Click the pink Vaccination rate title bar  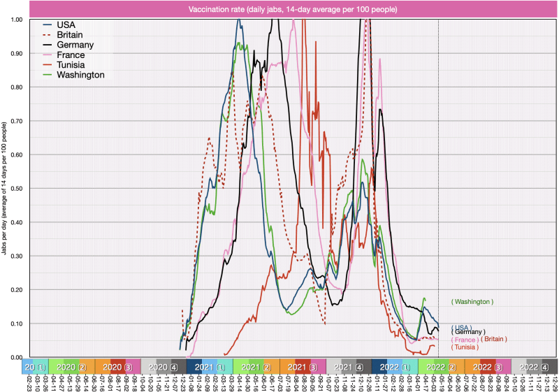(x=293, y=9)
